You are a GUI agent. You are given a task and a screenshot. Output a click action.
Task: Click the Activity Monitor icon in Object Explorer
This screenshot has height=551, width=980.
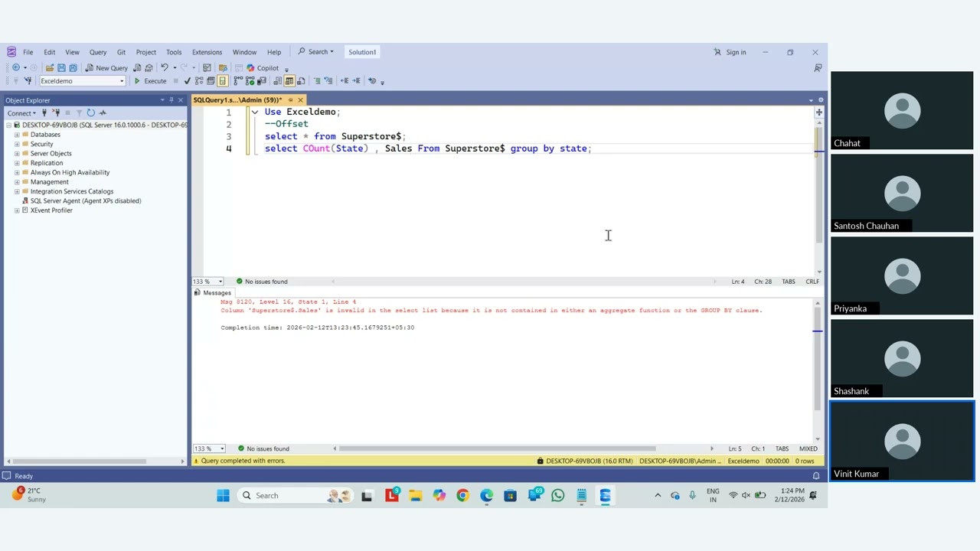[x=103, y=112]
